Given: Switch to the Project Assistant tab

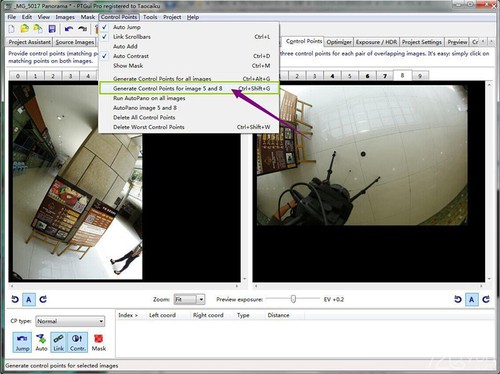Looking at the screenshot, I should 29,42.
